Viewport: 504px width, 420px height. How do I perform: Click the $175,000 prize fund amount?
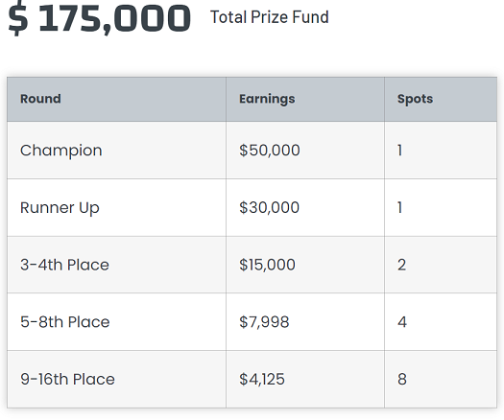click(99, 17)
